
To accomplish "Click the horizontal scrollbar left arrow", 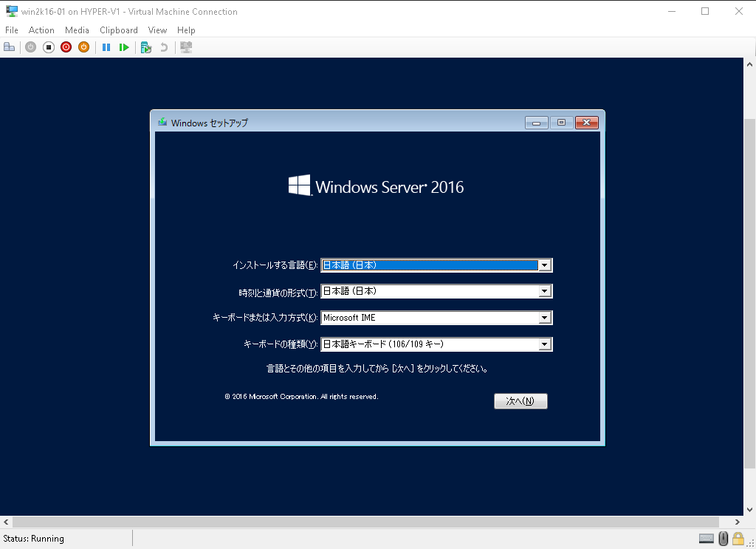I will pyautogui.click(x=6, y=522).
